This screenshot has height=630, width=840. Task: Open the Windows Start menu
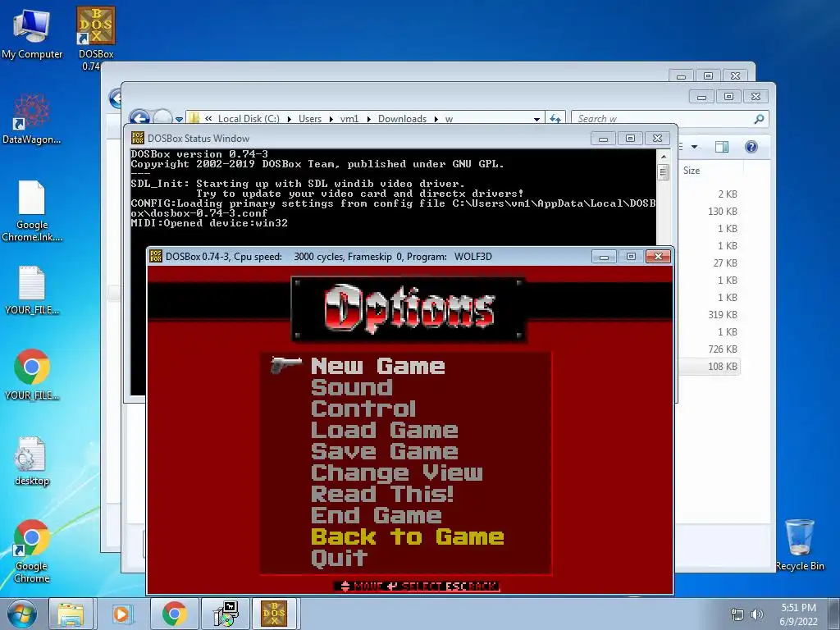coord(22,614)
